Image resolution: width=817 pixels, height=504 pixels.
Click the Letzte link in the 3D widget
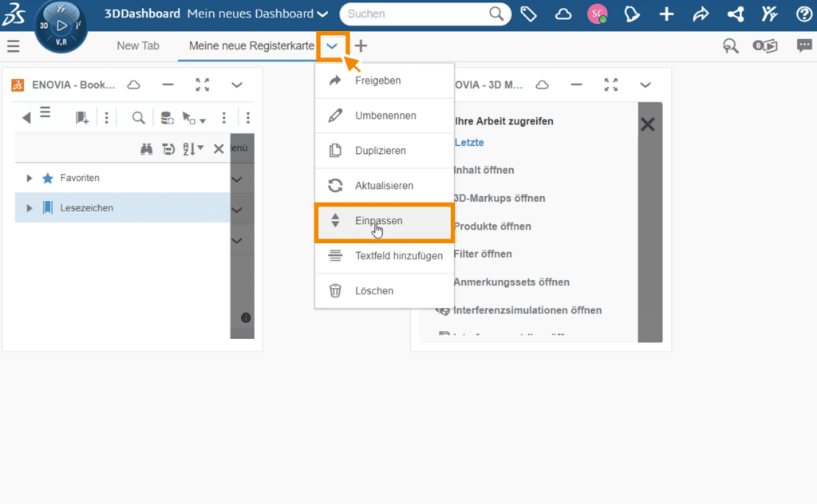tap(469, 143)
